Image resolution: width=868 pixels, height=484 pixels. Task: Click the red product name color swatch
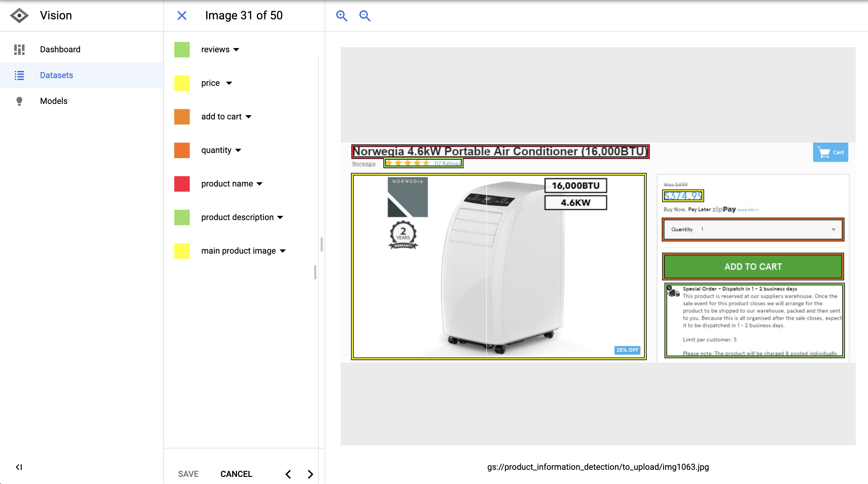click(x=182, y=184)
